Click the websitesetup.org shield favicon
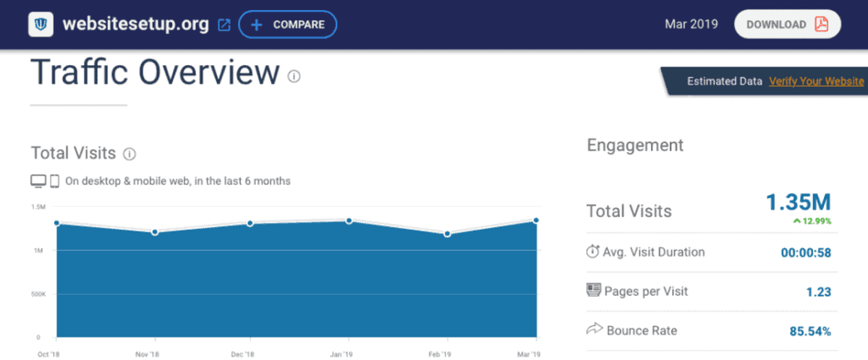The height and width of the screenshot is (360, 868). [41, 25]
